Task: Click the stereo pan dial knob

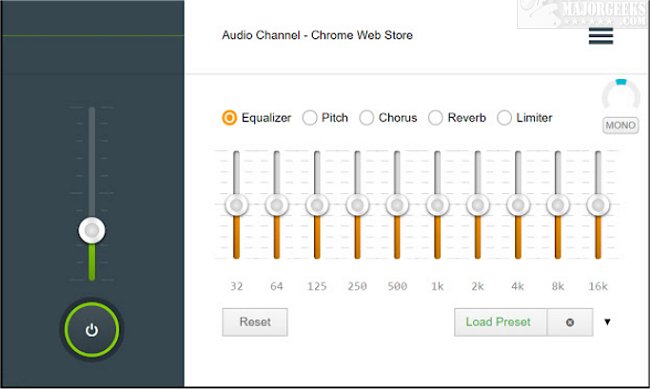Action: (x=621, y=94)
